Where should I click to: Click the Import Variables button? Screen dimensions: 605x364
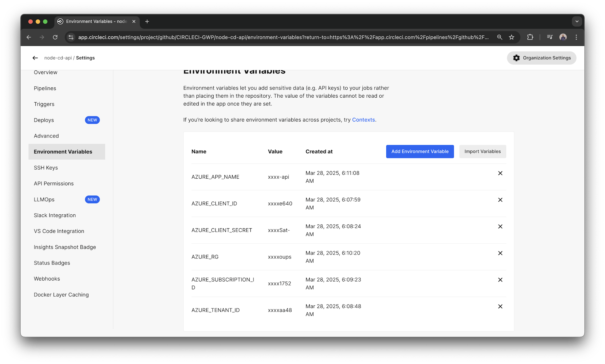pos(482,151)
